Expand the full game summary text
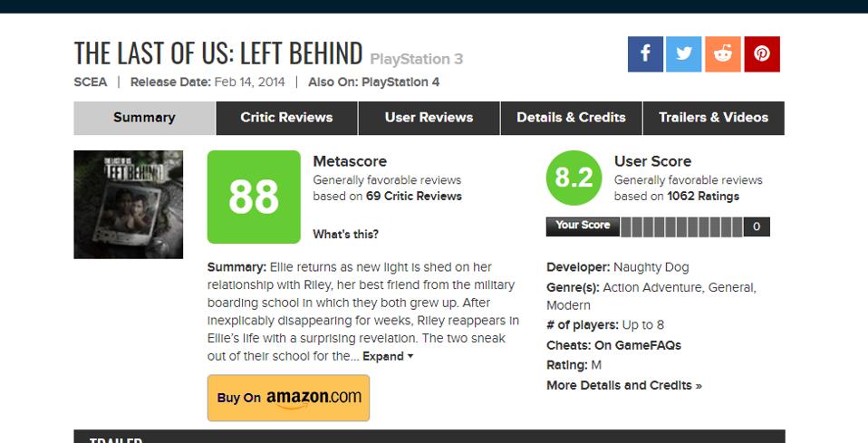This screenshot has height=443, width=868. click(388, 357)
